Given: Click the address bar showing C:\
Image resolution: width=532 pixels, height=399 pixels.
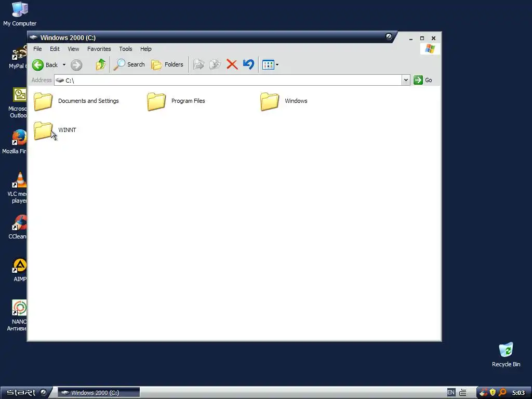Looking at the screenshot, I should (228, 80).
